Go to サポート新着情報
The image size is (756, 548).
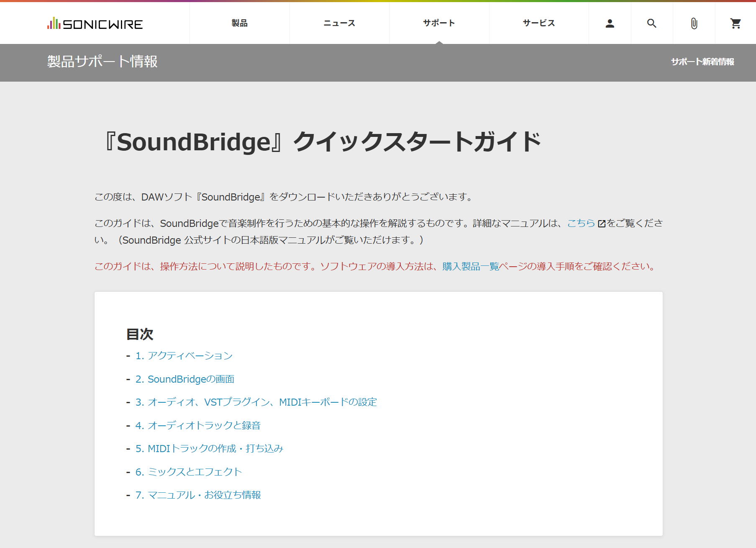(702, 62)
